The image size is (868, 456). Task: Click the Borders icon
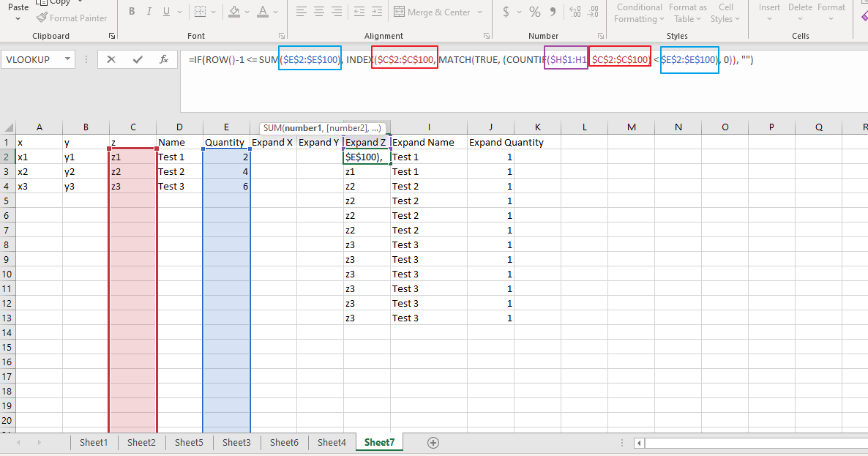click(201, 12)
